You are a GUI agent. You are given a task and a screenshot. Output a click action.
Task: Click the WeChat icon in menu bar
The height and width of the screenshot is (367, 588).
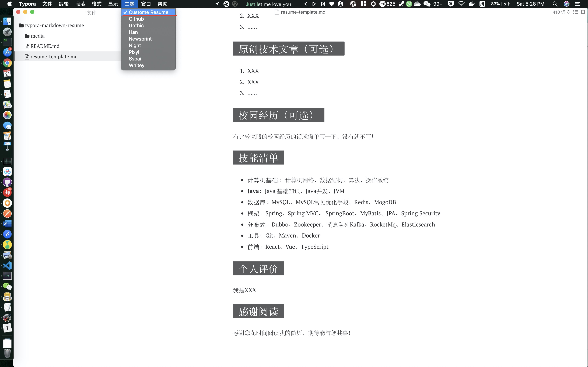[x=427, y=4]
